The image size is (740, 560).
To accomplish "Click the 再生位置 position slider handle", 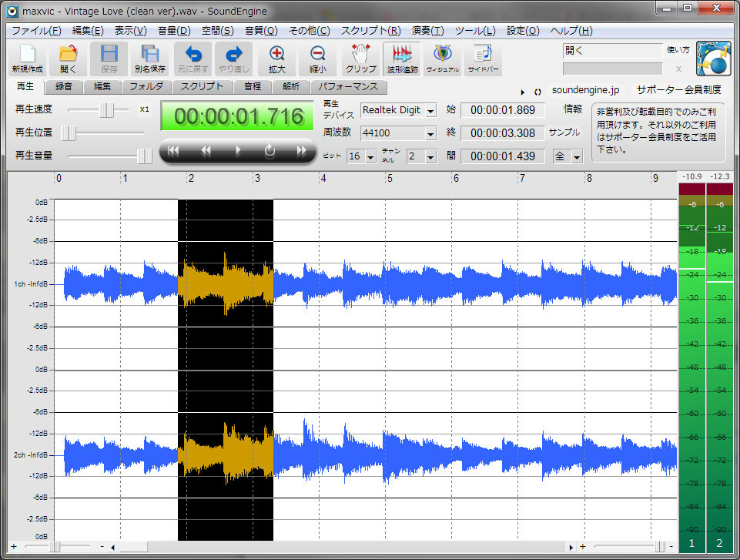I will [x=69, y=132].
